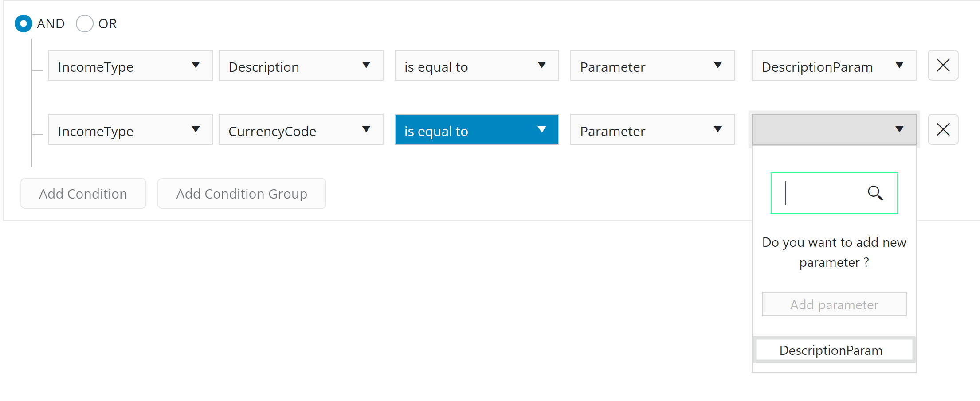Choose DescriptionParam from the dropdown list
Screen dimensions: 980x401
point(834,350)
